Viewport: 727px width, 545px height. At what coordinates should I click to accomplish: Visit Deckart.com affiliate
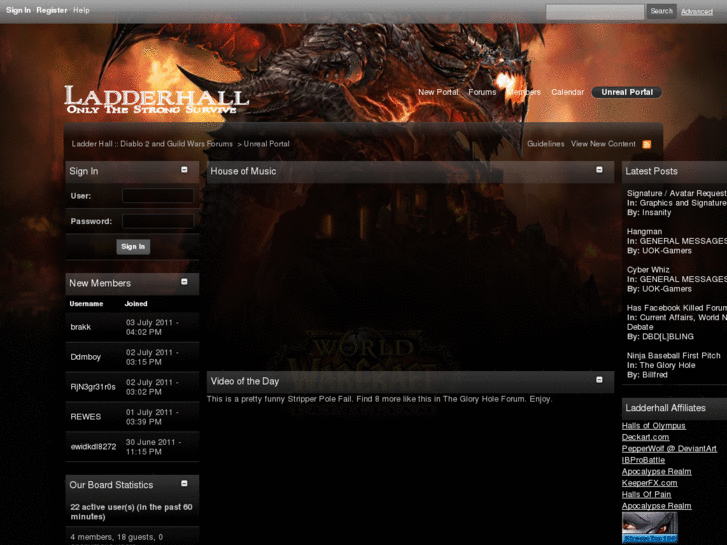[645, 437]
